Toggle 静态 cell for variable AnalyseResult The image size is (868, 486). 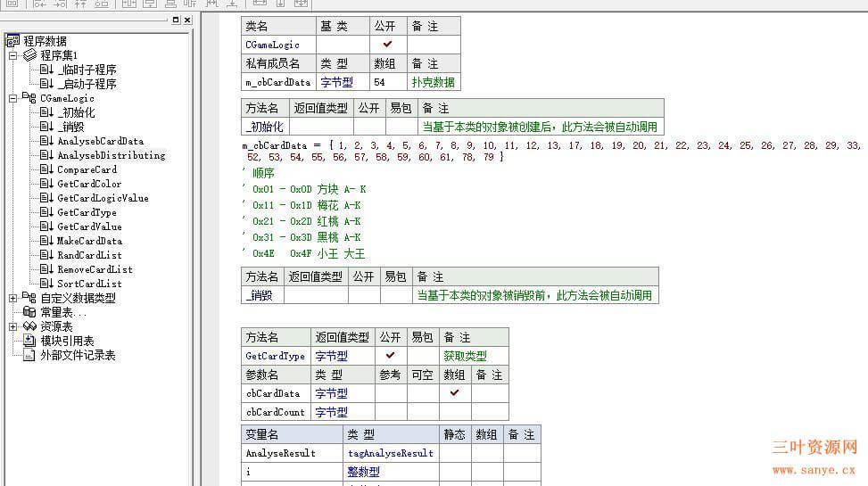pos(455,453)
